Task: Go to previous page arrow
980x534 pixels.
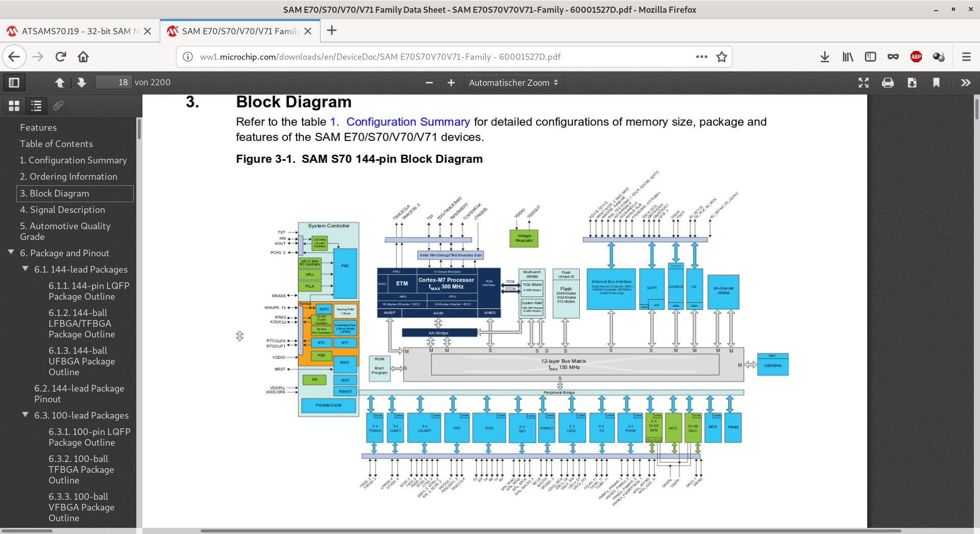Action: pyautogui.click(x=60, y=83)
